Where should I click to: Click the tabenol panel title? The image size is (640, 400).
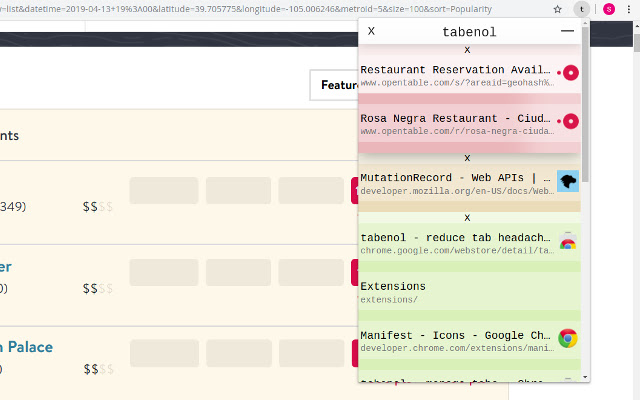click(x=469, y=32)
